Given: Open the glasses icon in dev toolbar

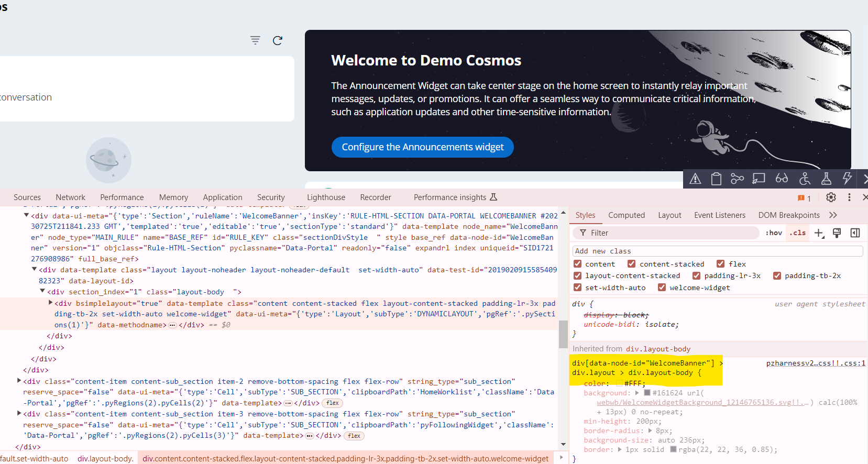Looking at the screenshot, I should tap(782, 179).
